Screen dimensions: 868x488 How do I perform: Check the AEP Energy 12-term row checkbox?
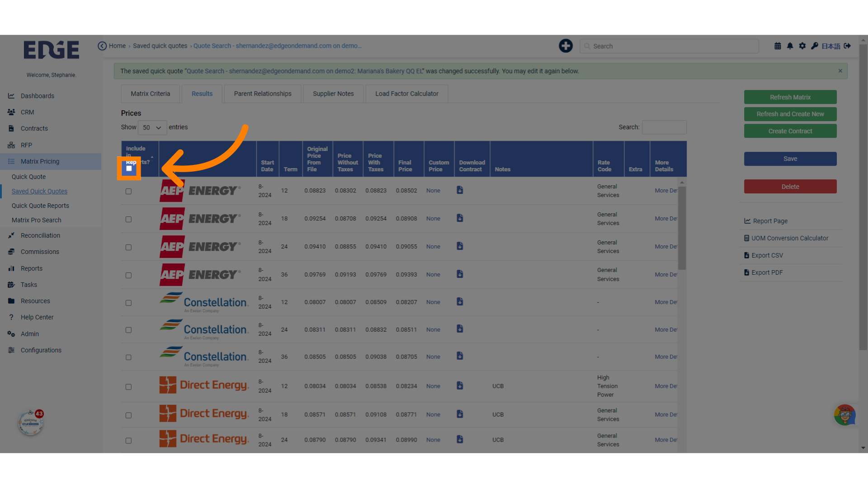[x=128, y=192]
